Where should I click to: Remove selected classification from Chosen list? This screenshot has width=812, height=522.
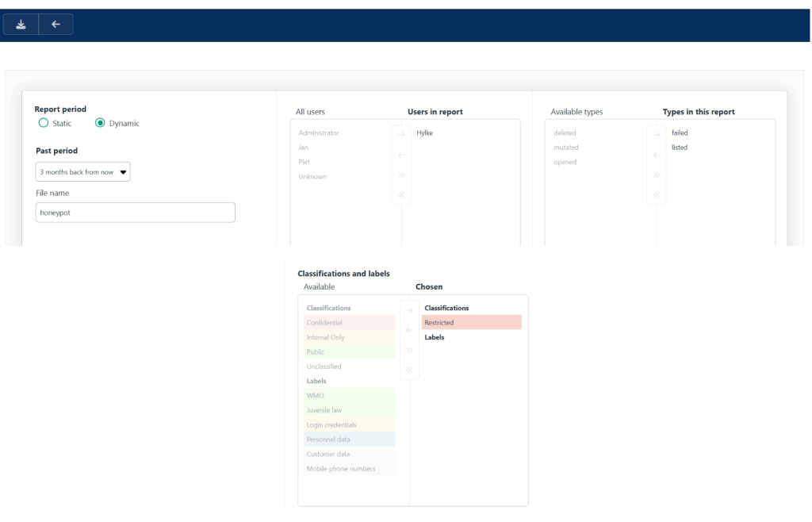tap(410, 330)
